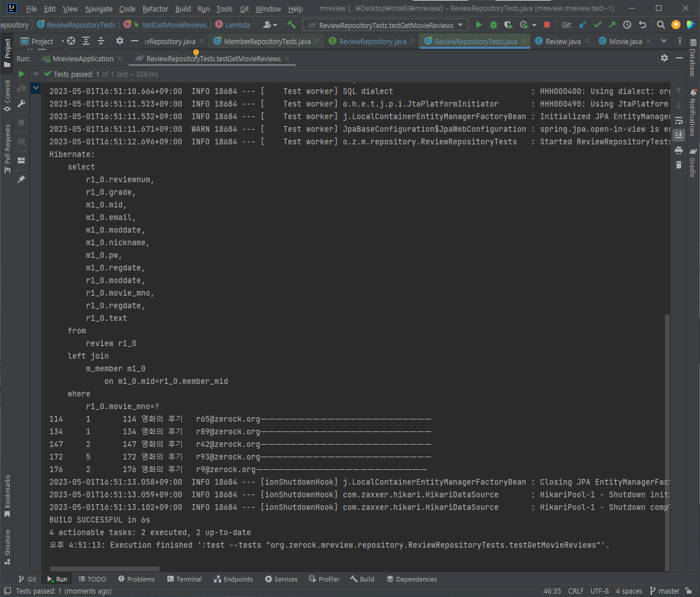700x597 pixels.
Task: Click UTF-8 encoding in status bar
Action: [600, 591]
